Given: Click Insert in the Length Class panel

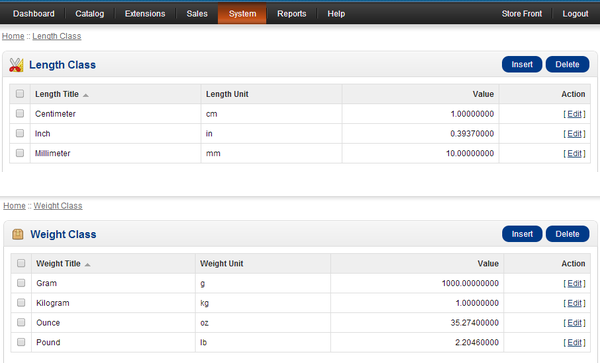Looking at the screenshot, I should 522,64.
